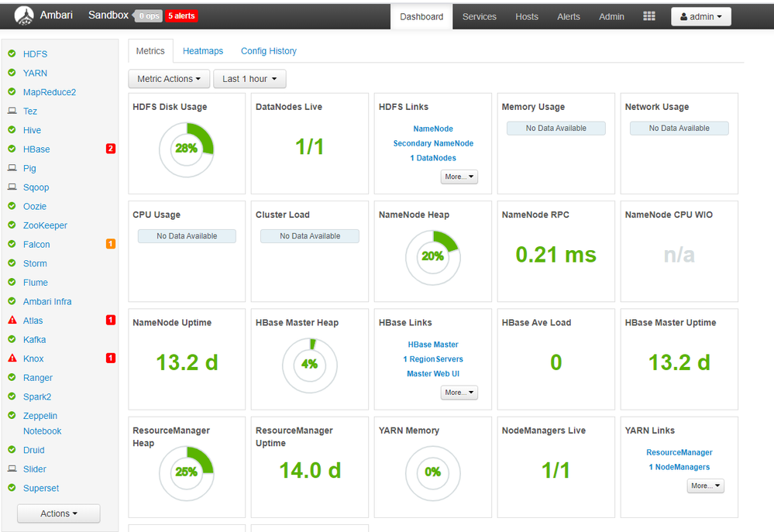Click the 5 alerts button

(181, 15)
